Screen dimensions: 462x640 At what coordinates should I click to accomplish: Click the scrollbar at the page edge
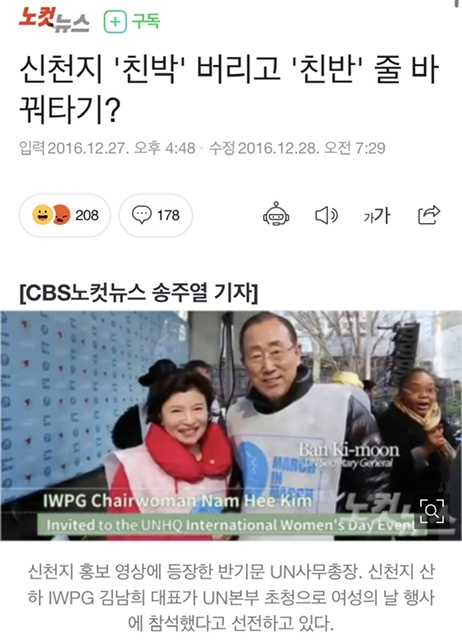458,4
